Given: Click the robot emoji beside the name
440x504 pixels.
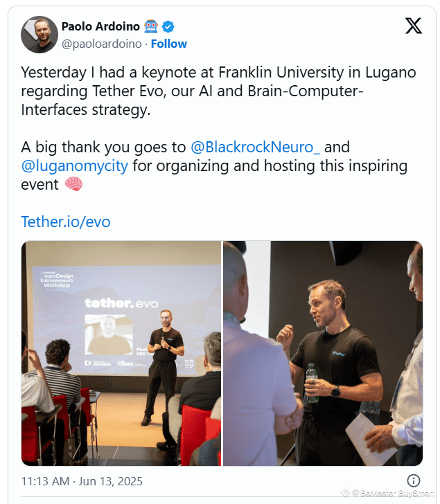Looking at the screenshot, I should click(x=151, y=27).
